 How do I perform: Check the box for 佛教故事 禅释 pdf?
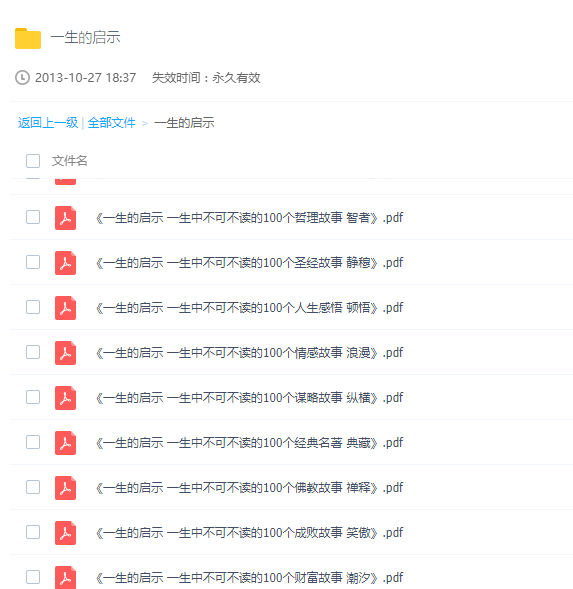tap(33, 487)
